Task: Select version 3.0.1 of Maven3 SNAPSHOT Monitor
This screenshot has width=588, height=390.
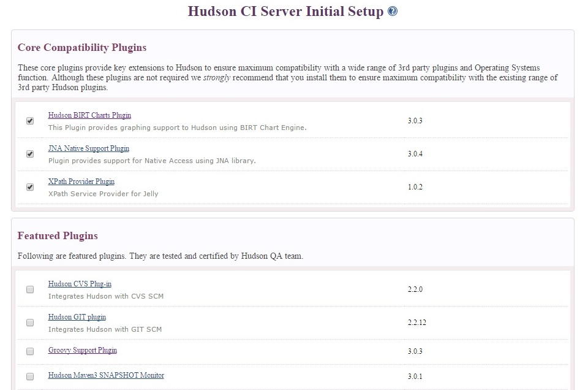Action: 415,376
